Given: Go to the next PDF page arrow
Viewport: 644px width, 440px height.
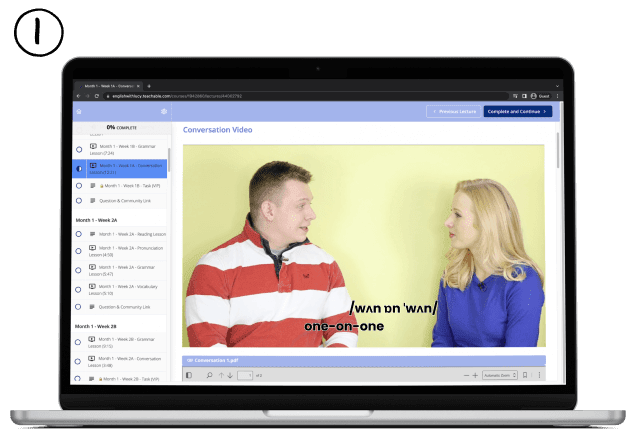Looking at the screenshot, I should (x=230, y=375).
